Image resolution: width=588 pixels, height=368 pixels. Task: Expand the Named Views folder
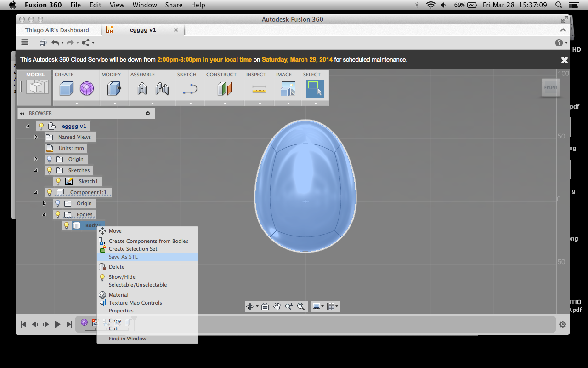click(36, 137)
